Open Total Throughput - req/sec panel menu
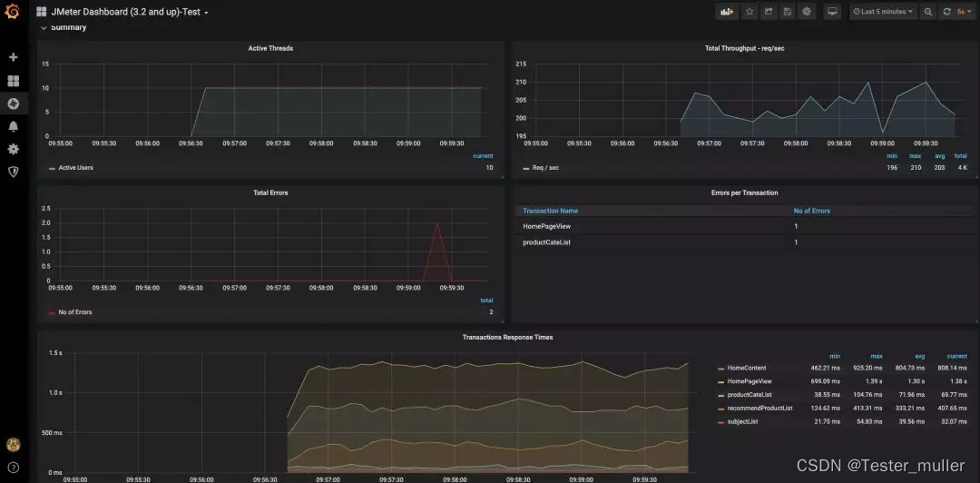 click(744, 48)
